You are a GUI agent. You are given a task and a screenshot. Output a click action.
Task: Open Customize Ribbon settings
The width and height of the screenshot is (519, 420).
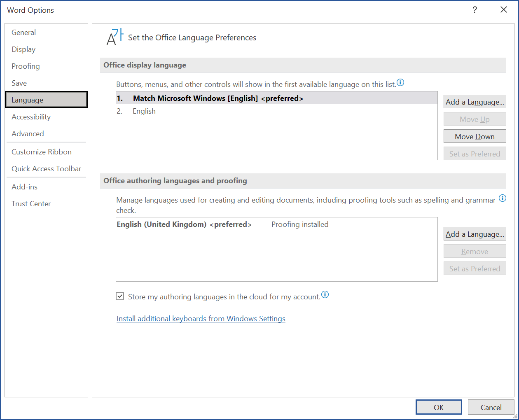click(47, 152)
